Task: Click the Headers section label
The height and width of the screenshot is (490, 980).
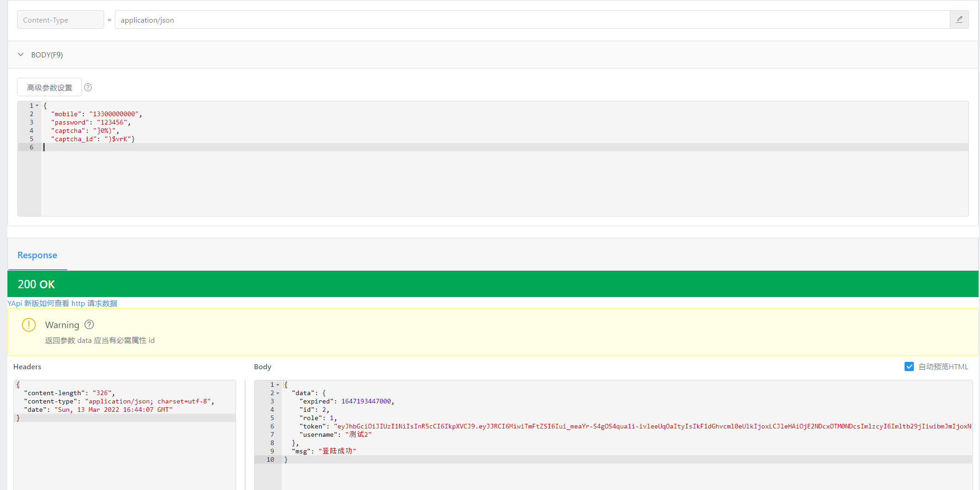Action: [27, 366]
